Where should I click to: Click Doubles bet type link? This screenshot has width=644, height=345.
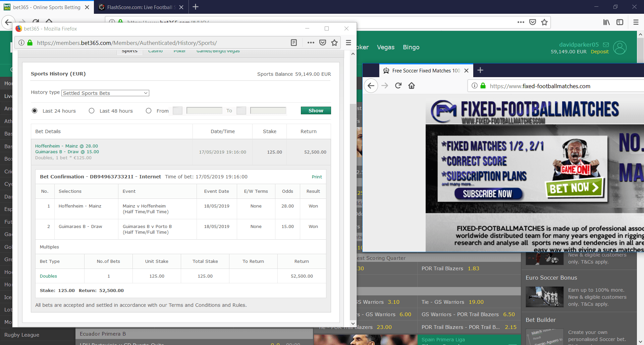click(48, 276)
